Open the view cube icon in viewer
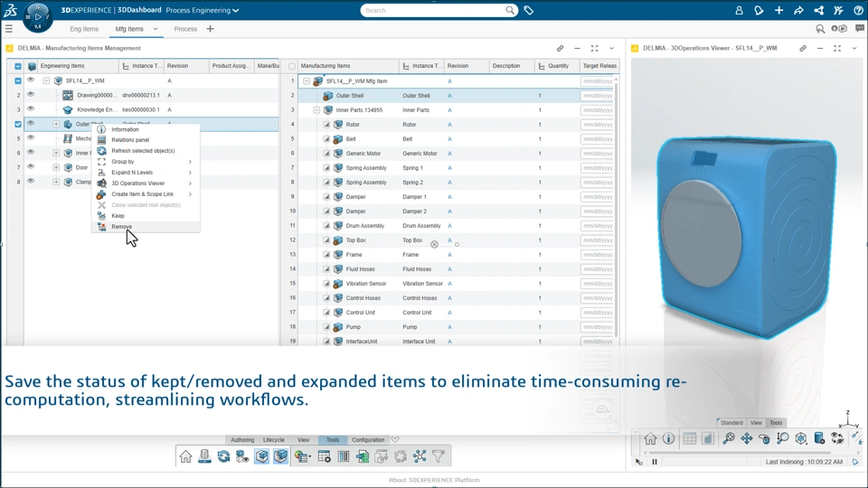 point(801,439)
